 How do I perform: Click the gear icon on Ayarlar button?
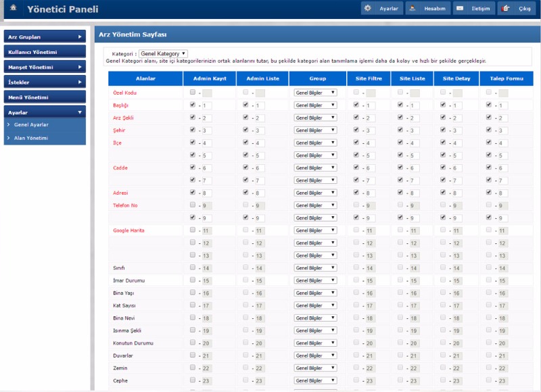click(x=368, y=9)
